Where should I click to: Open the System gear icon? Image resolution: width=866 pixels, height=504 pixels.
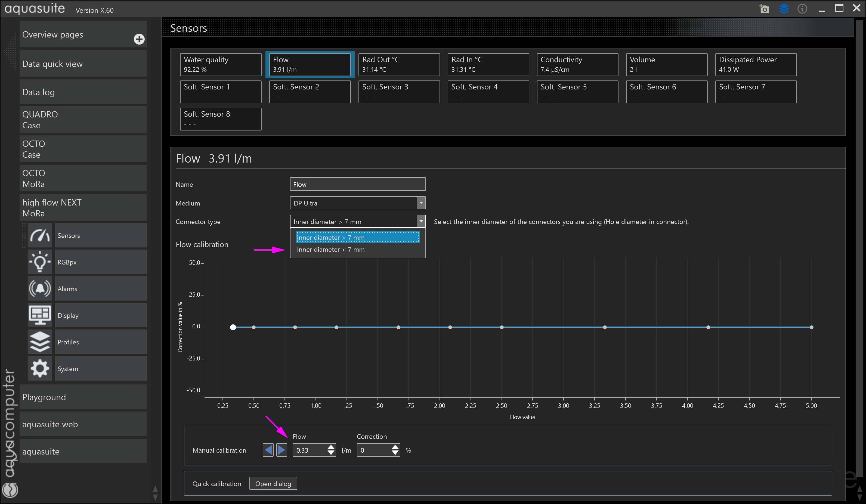coord(40,368)
